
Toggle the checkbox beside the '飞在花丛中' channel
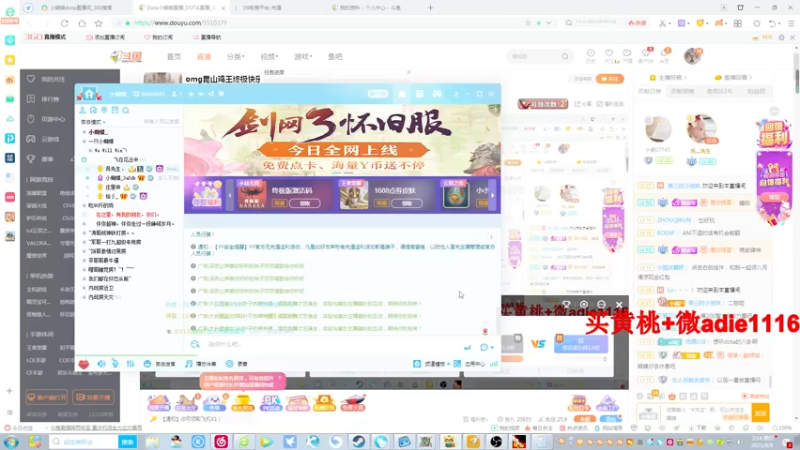84,160
